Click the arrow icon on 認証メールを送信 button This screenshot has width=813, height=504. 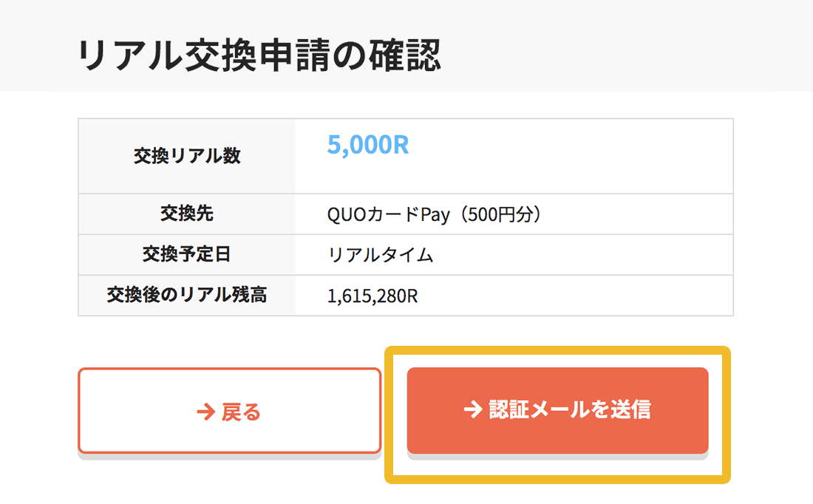(473, 409)
